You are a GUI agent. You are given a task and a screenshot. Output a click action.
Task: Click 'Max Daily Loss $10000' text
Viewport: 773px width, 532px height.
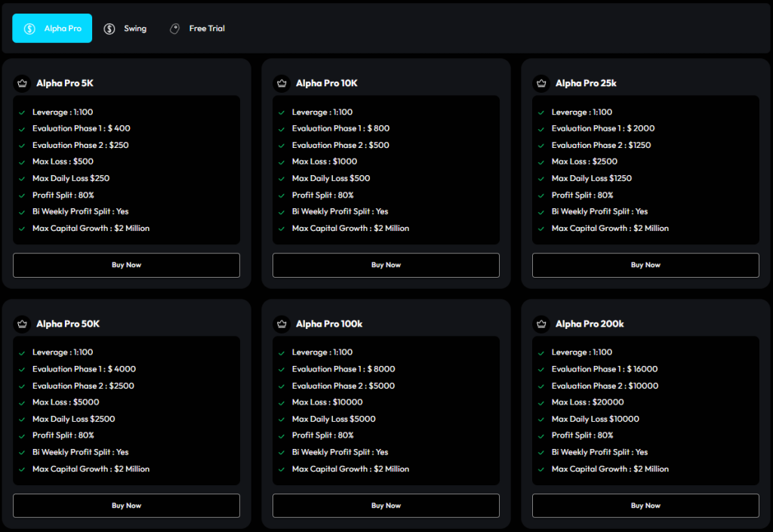point(596,419)
